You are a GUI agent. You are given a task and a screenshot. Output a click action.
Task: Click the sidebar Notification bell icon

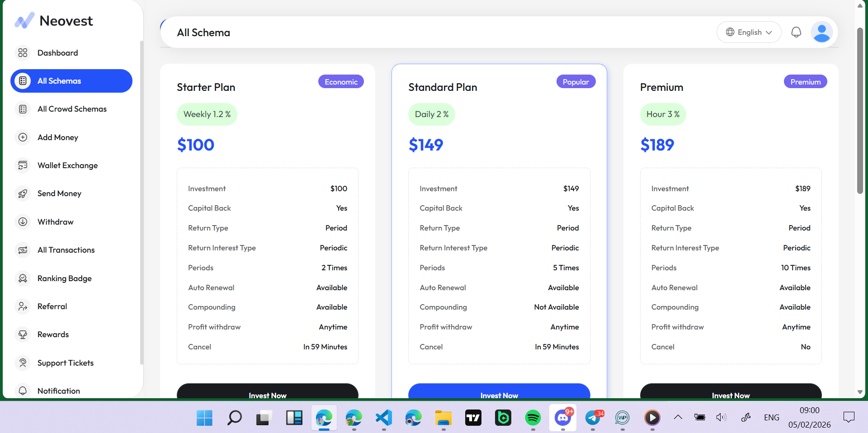point(23,391)
